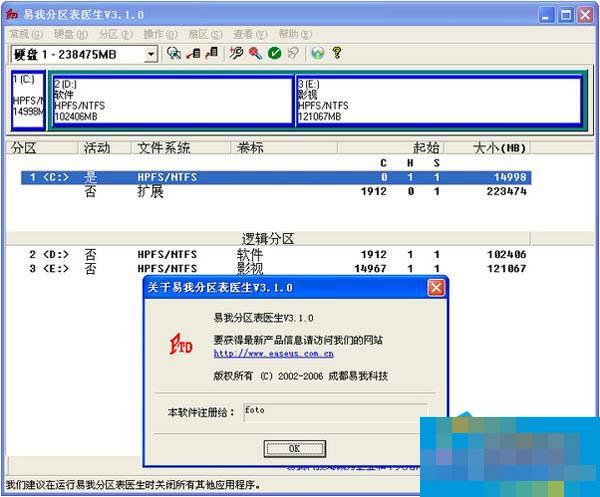
Task: Click the 逻辑分区 section header
Action: pyautogui.click(x=268, y=238)
